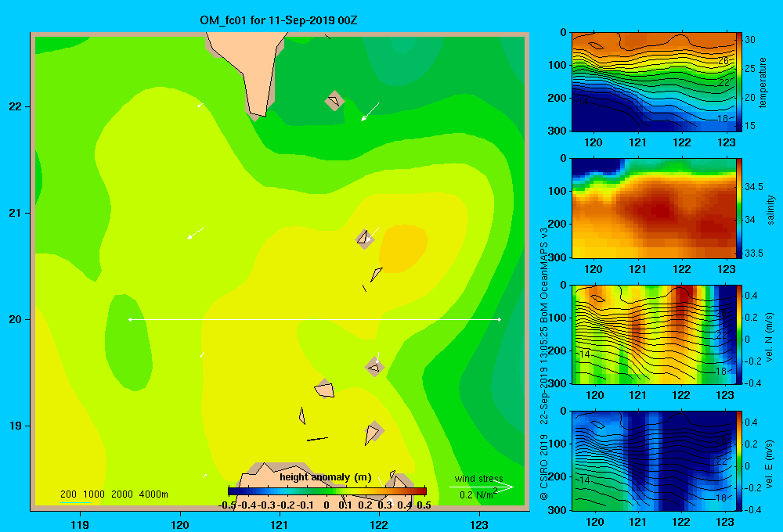This screenshot has height=532, width=783.
Task: Click the 'height anomaly (m)' label
Action: [x=326, y=477]
